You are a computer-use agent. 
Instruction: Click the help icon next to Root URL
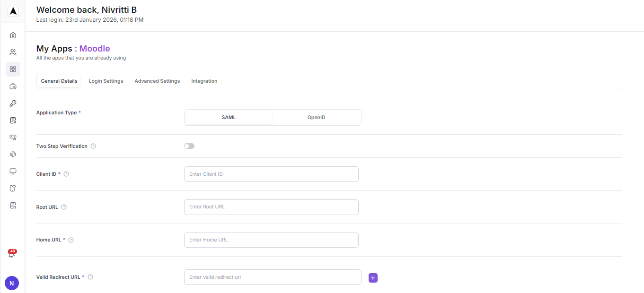click(x=64, y=207)
